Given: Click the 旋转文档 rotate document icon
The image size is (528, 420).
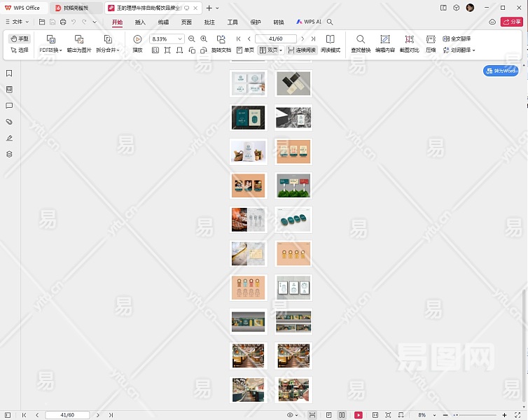Looking at the screenshot, I should pyautogui.click(x=221, y=40).
